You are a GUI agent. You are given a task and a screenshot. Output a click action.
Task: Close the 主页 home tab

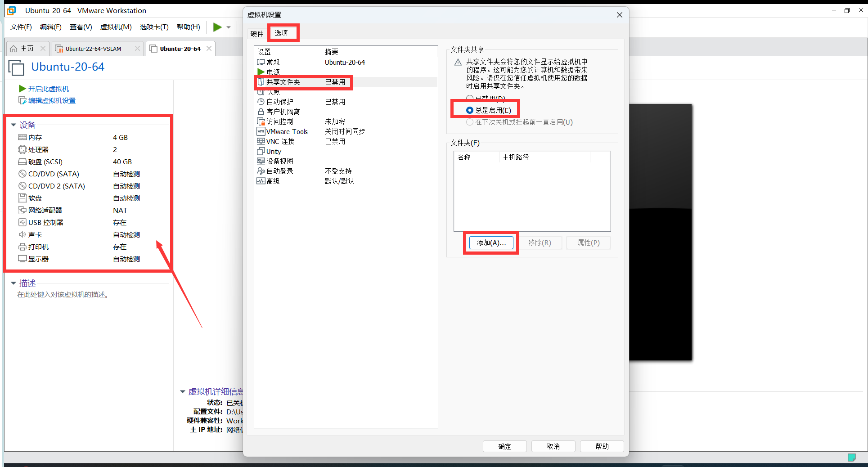click(x=43, y=48)
